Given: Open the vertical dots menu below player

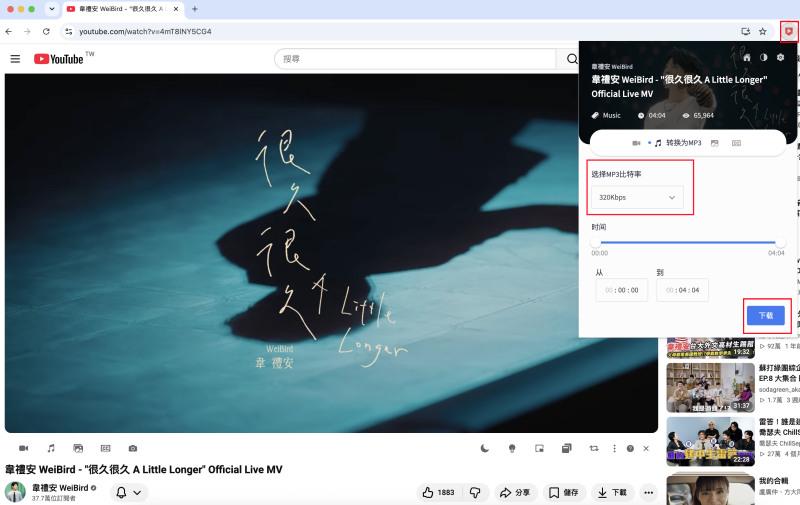Looking at the screenshot, I should [x=614, y=448].
